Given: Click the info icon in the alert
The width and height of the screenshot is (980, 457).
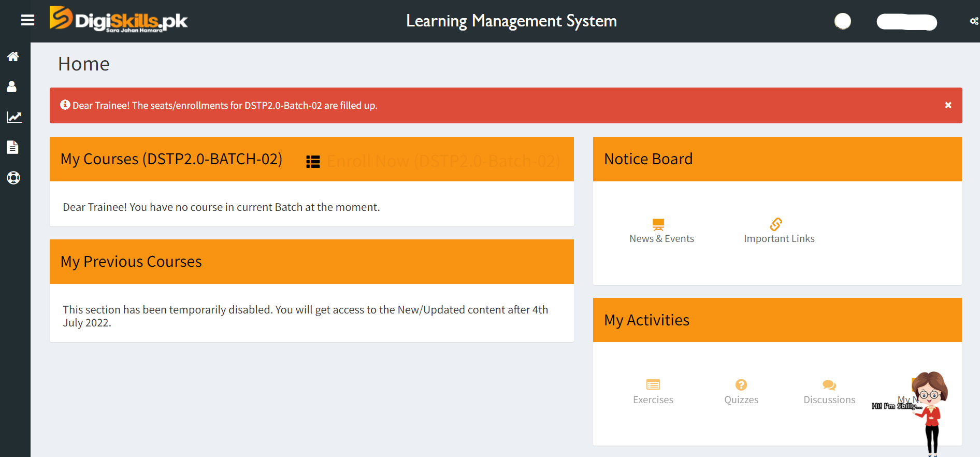Looking at the screenshot, I should point(65,105).
